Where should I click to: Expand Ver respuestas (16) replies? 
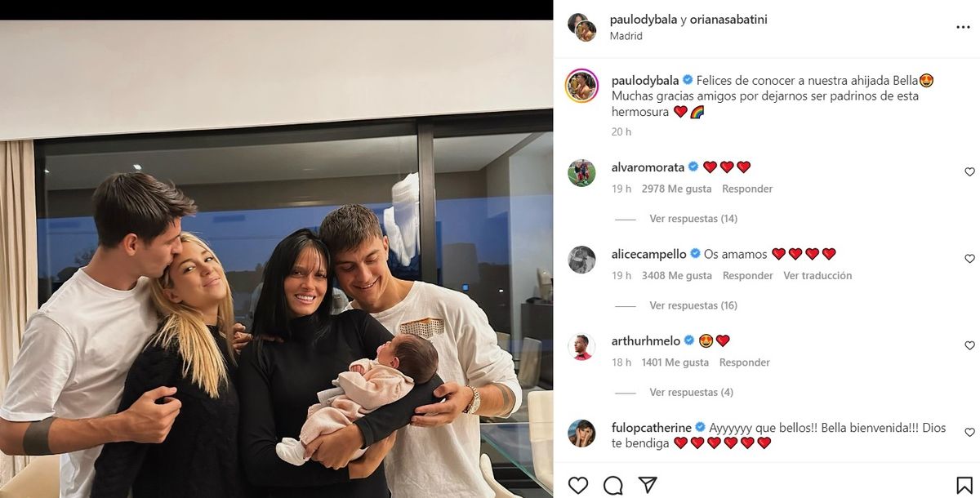coord(693,305)
